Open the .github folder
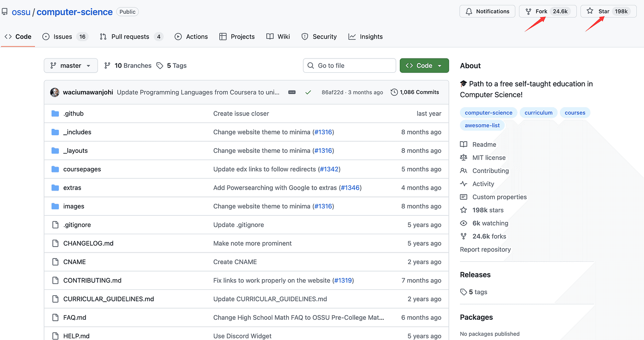Viewport: 644px width, 340px height. 73,114
